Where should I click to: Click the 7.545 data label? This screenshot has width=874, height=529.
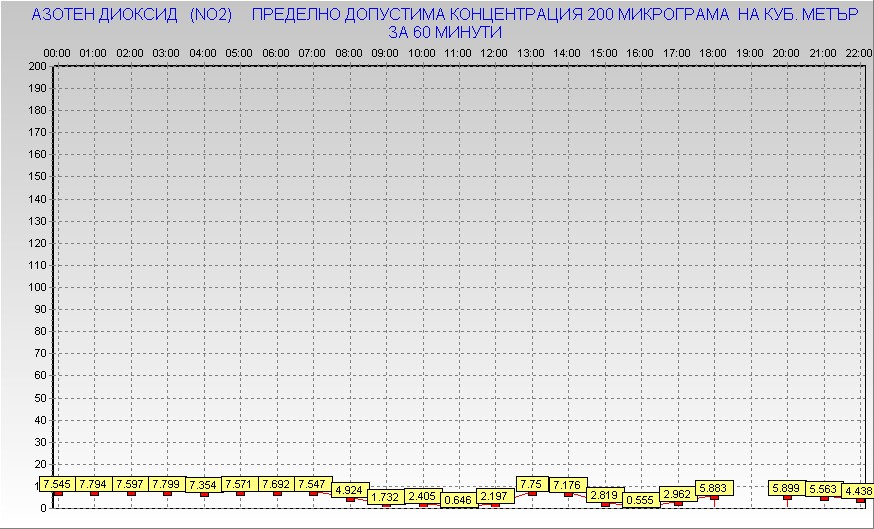click(58, 484)
